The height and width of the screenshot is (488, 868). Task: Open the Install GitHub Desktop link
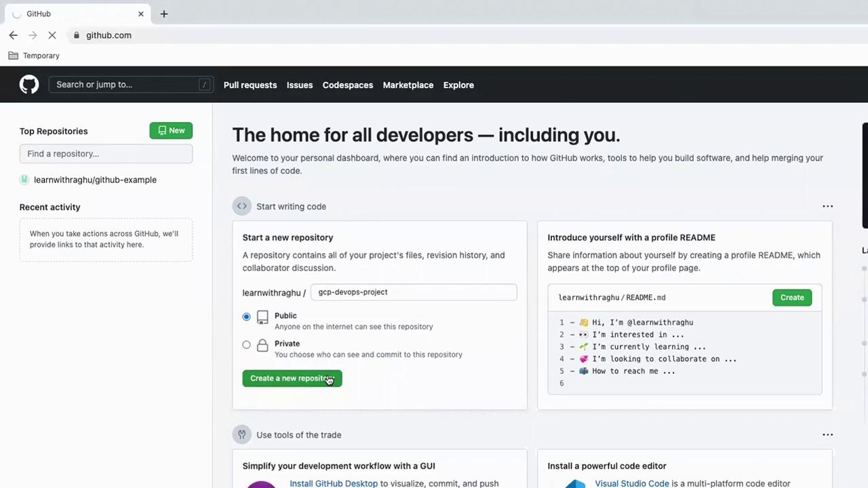coord(334,483)
